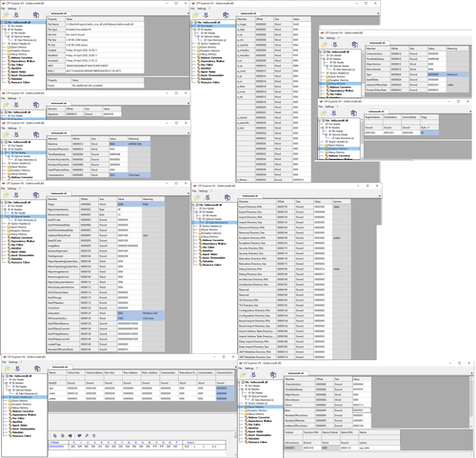
Task: Open Rebuilder in Section Headers window tree
Action: 17,432
